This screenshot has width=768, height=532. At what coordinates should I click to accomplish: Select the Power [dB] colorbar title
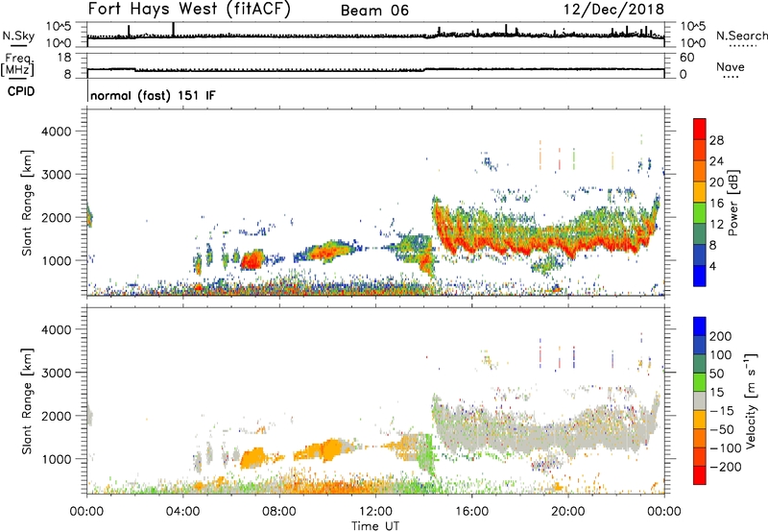coord(733,203)
